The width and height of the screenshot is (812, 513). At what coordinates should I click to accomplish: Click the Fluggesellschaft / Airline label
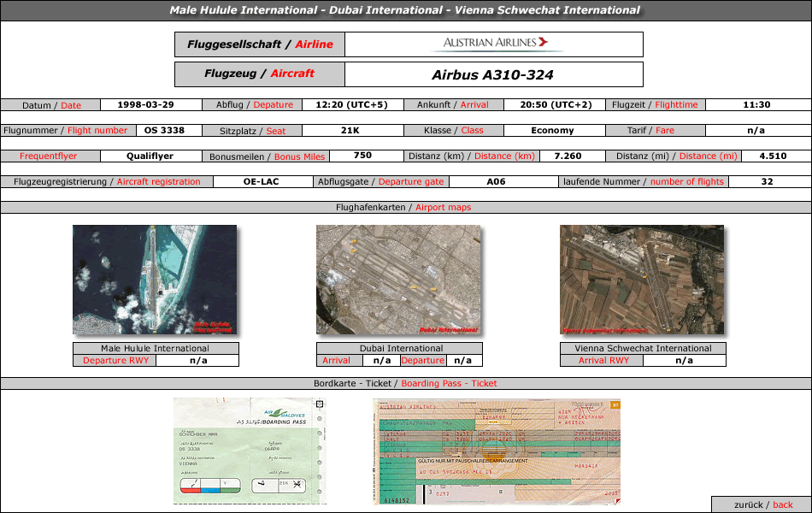pos(260,44)
